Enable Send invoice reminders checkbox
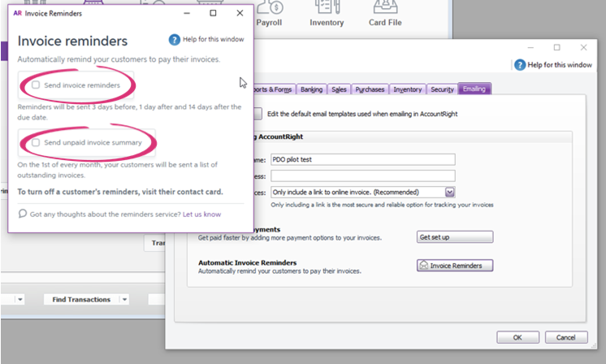 coord(35,85)
